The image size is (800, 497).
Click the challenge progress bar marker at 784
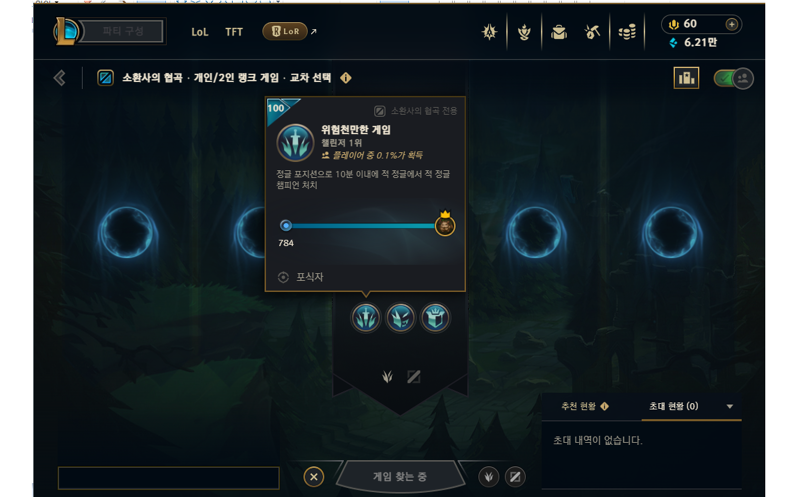(x=286, y=225)
